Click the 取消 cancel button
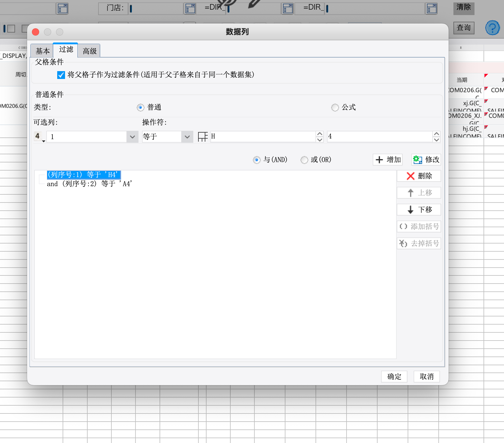This screenshot has width=504, height=443. pos(427,377)
